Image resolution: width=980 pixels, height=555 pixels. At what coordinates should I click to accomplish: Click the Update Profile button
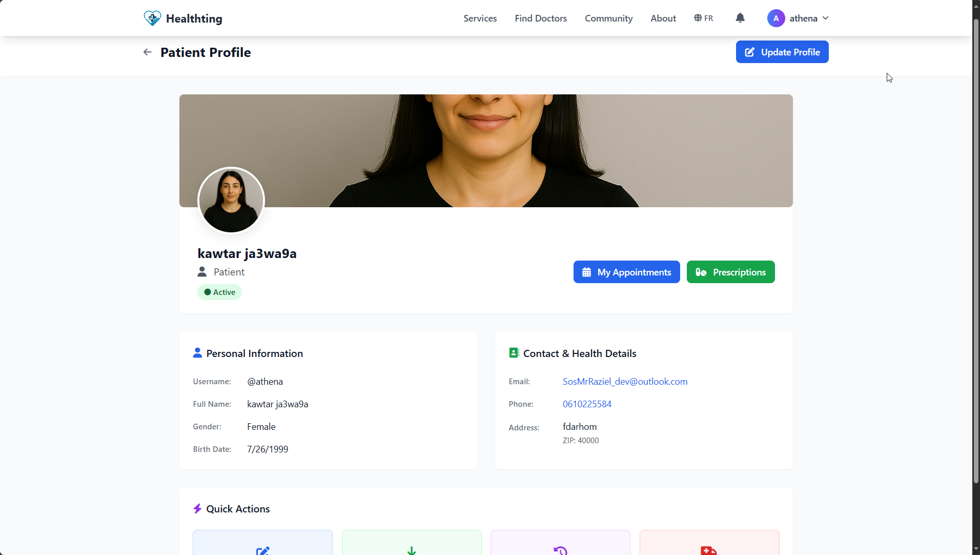[x=782, y=52]
